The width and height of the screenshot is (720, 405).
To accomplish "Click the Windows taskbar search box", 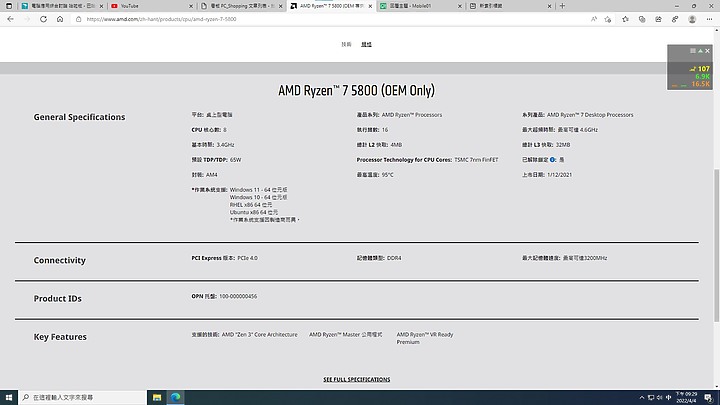I will click(82, 397).
